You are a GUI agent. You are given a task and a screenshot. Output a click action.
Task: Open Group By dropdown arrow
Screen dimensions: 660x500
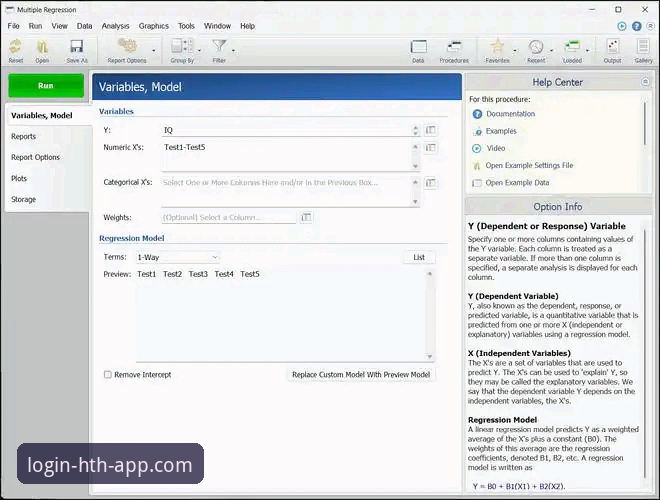tap(200, 51)
